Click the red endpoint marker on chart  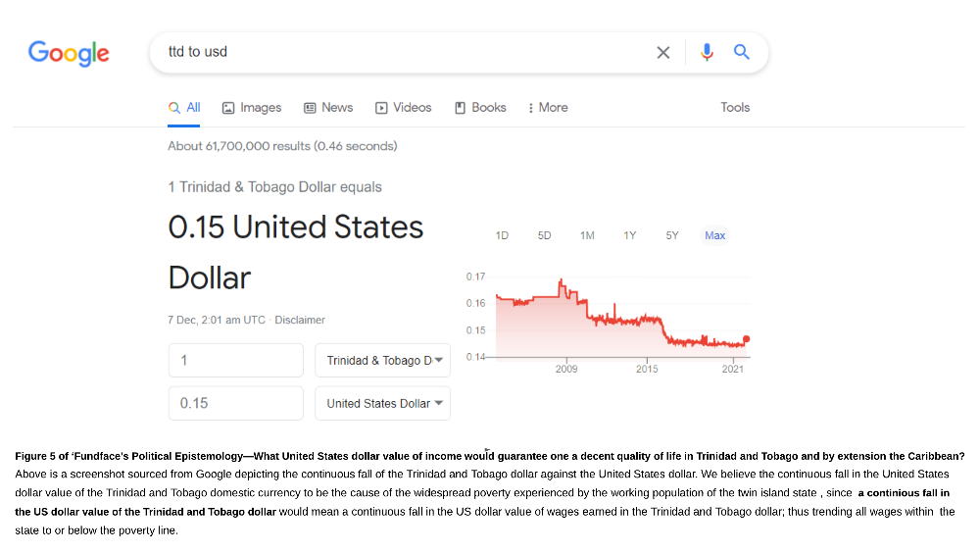coord(747,339)
